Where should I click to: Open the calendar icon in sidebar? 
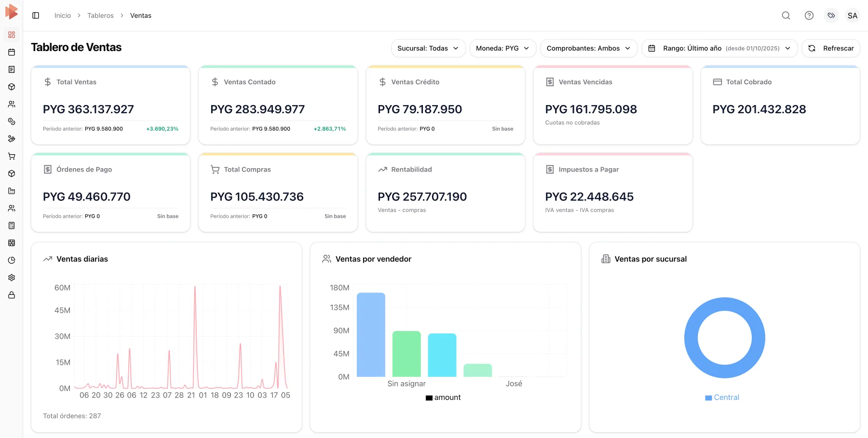12,52
